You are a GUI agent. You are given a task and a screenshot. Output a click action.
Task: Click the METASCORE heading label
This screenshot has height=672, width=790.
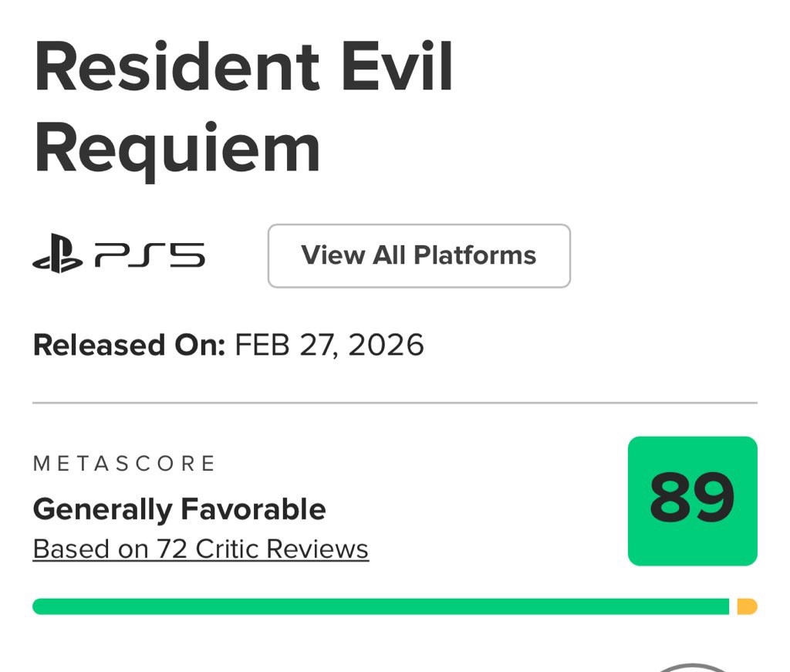(124, 463)
